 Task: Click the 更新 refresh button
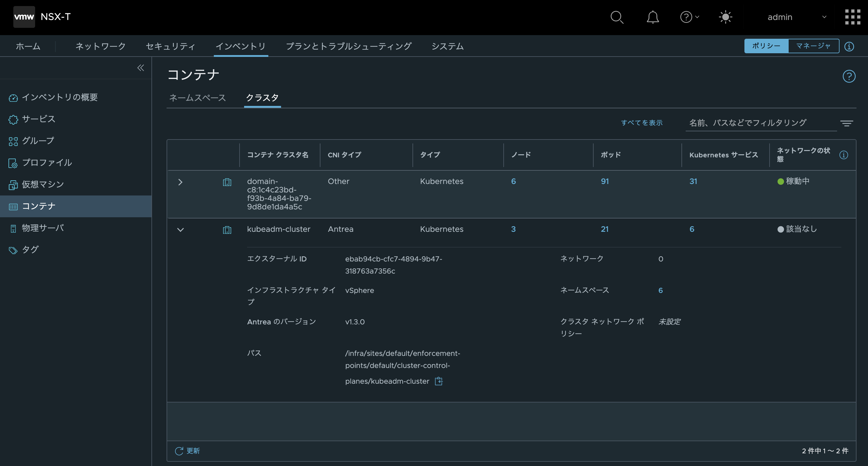coord(187,451)
